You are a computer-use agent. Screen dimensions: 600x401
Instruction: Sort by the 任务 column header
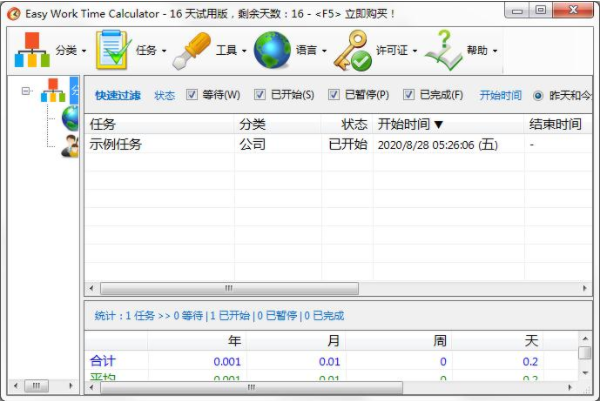point(159,124)
